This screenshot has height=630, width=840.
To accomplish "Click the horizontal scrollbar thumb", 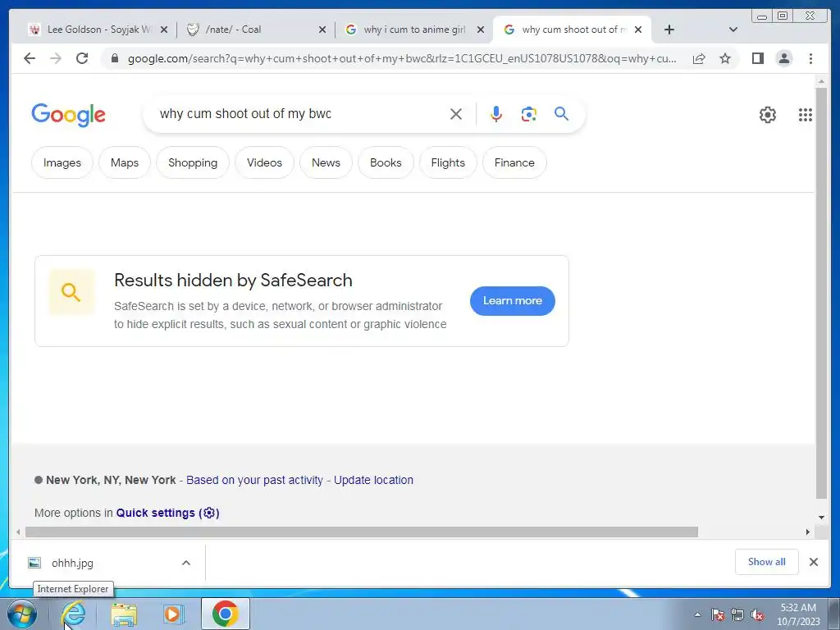I will 362,532.
